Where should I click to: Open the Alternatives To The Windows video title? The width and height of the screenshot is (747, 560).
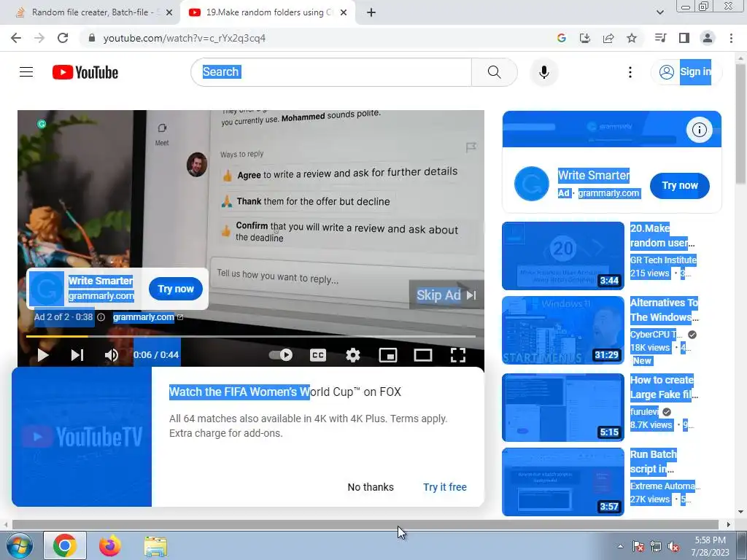pyautogui.click(x=664, y=310)
